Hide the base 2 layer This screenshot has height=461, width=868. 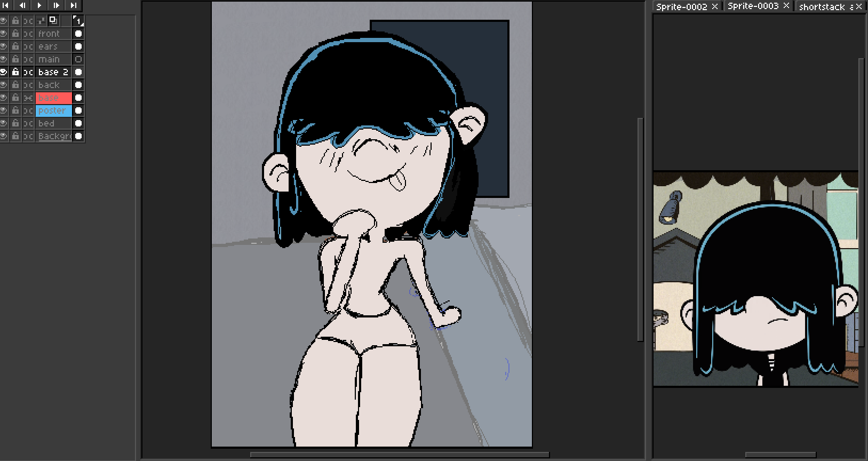pyautogui.click(x=4, y=72)
